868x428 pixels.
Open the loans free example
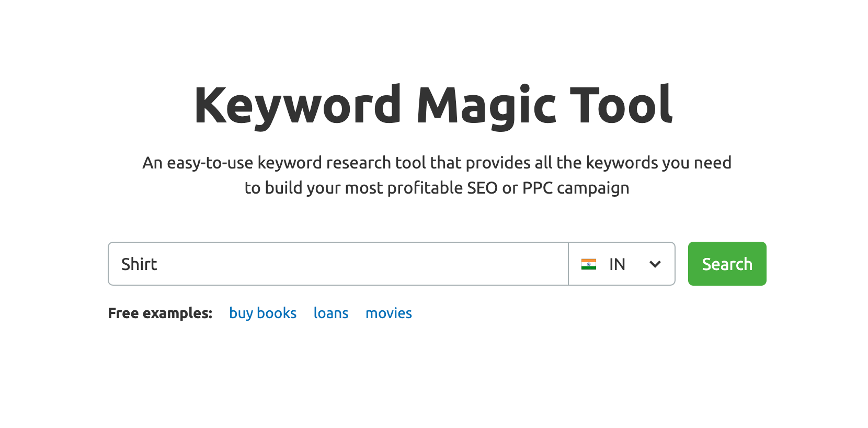click(x=331, y=313)
